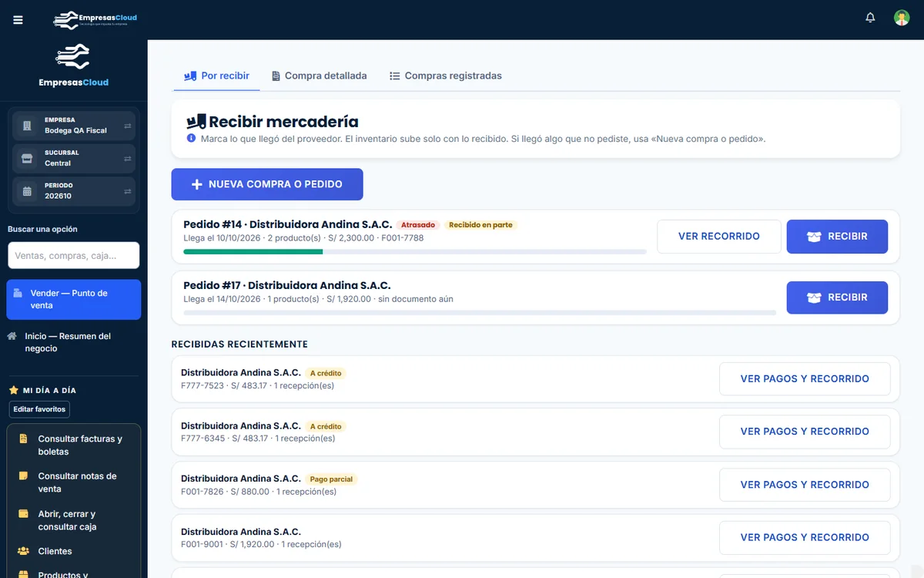
Task: Click the swap arrows next to Empresa
Action: [x=128, y=126]
